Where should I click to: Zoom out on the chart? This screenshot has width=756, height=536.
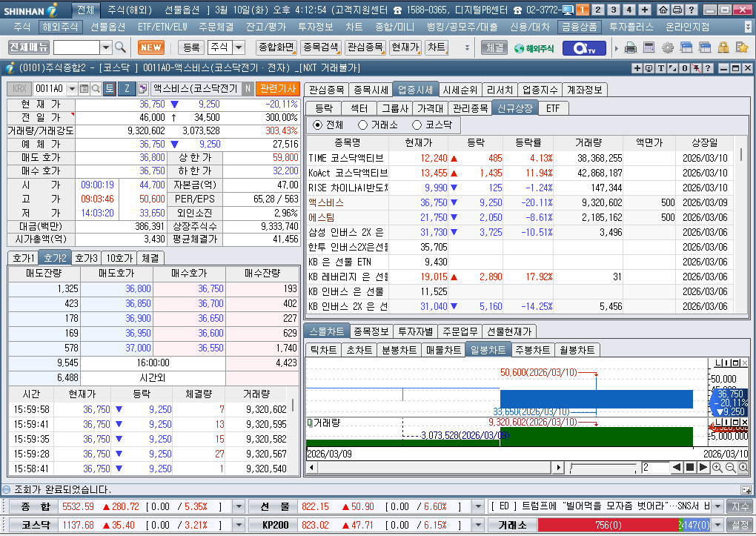[x=731, y=468]
